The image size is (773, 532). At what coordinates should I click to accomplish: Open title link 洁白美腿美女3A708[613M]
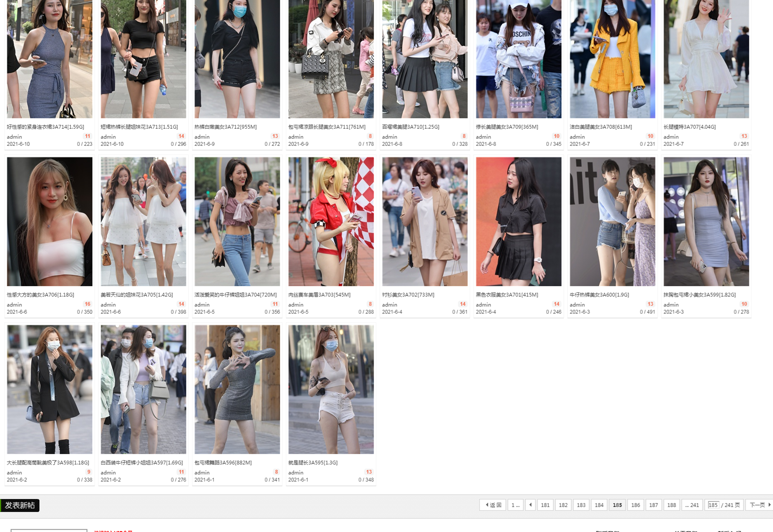[601, 127]
